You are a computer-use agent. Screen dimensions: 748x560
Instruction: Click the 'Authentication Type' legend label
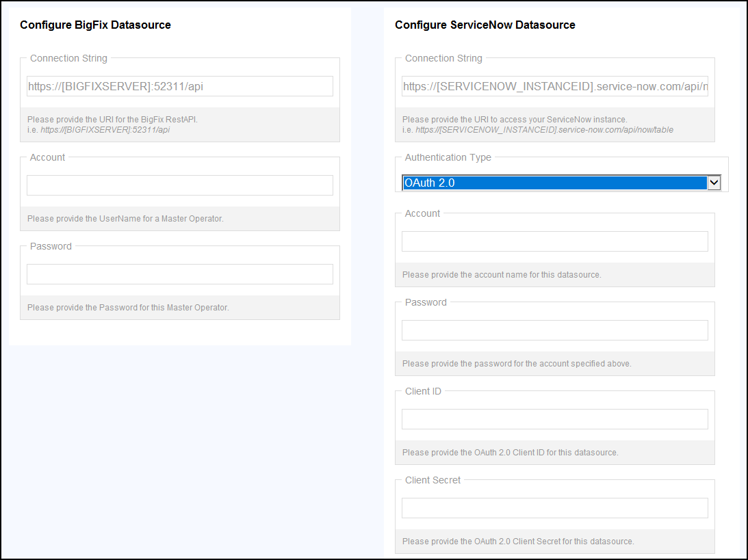[x=448, y=157]
